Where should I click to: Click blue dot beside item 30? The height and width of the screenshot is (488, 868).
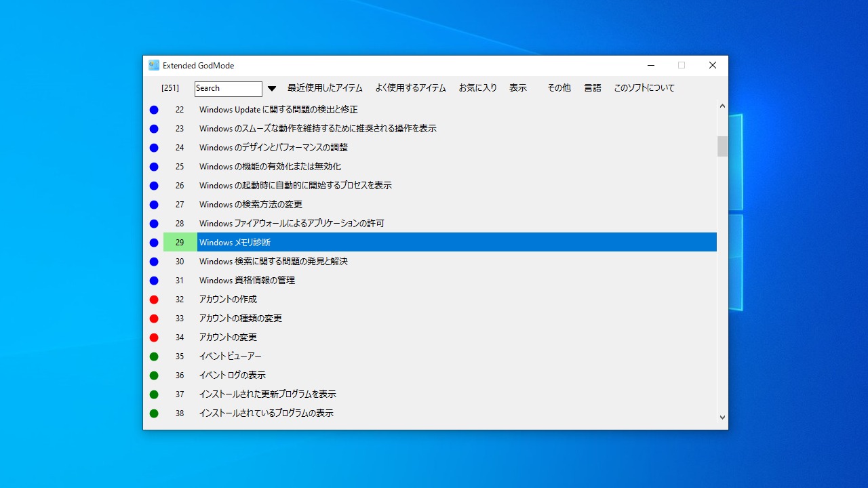tap(154, 262)
